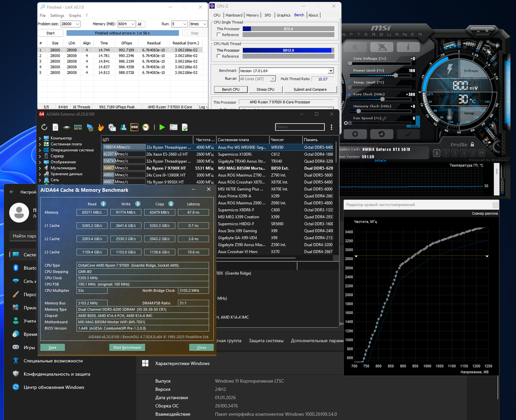Open the Graphs menu in LinX
516x420 pixels.
(x=75, y=15)
